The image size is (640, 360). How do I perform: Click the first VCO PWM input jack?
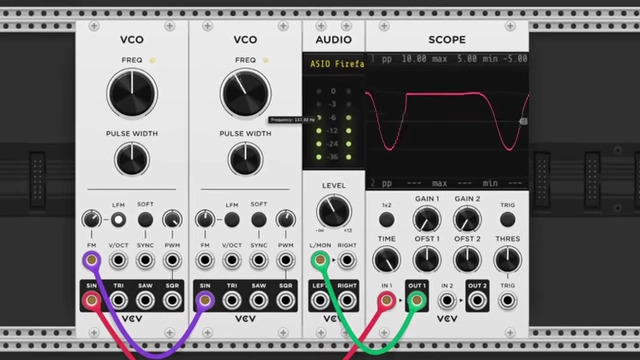pyautogui.click(x=172, y=260)
